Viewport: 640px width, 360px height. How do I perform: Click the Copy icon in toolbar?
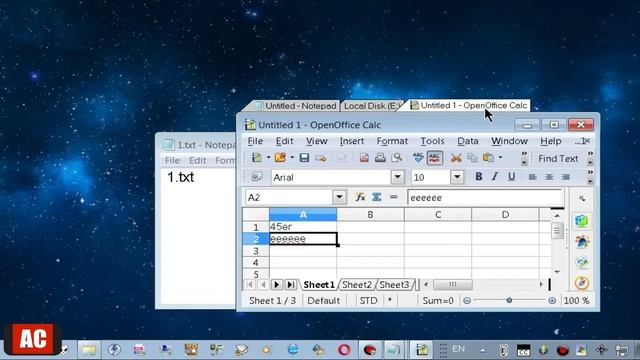coord(472,158)
